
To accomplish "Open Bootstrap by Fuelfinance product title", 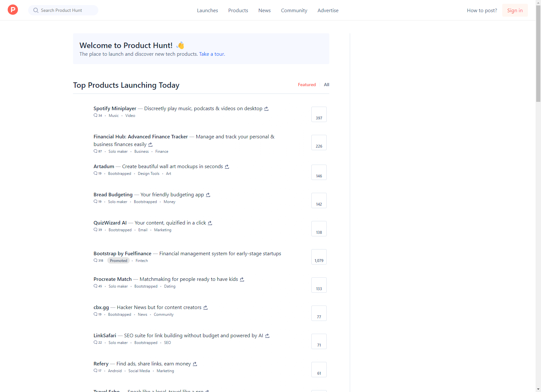I will tap(122, 254).
